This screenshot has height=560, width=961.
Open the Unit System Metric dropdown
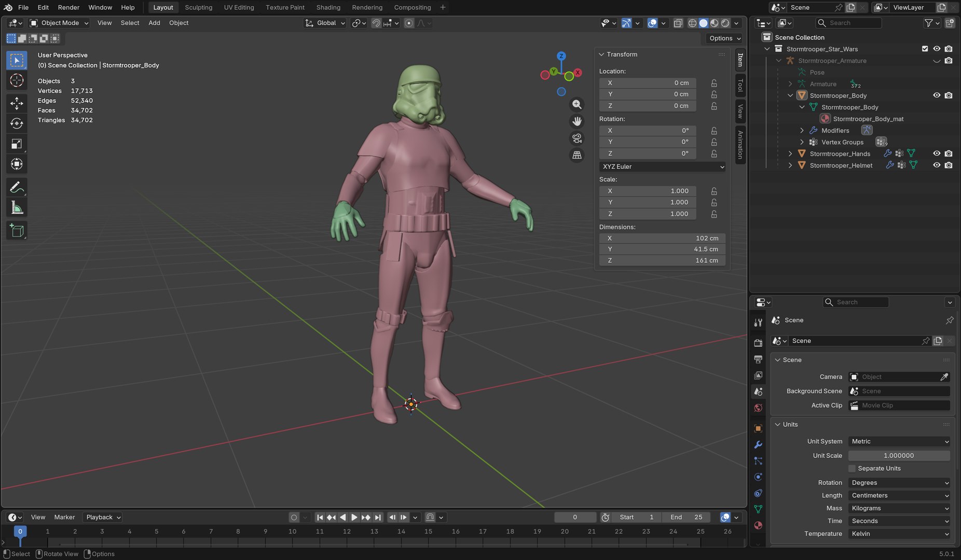click(899, 441)
